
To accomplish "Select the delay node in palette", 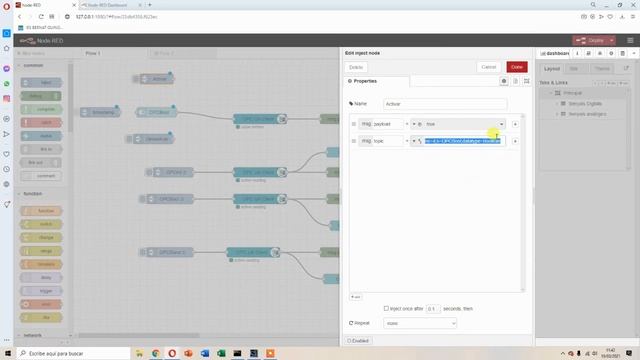I will (x=41, y=278).
